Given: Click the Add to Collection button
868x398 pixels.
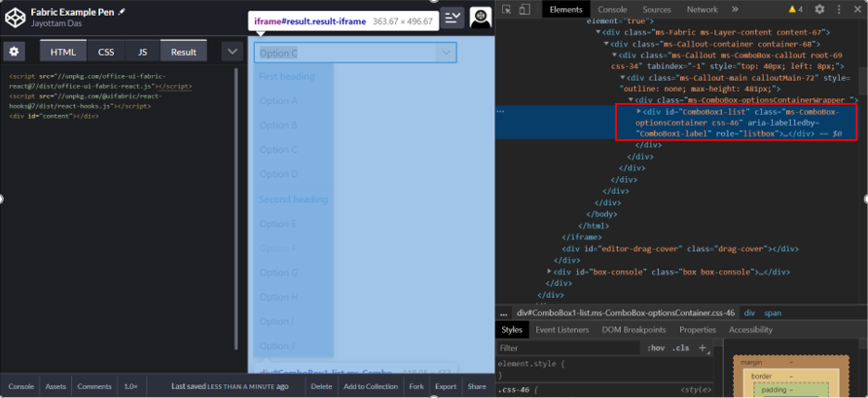Looking at the screenshot, I should [x=370, y=386].
